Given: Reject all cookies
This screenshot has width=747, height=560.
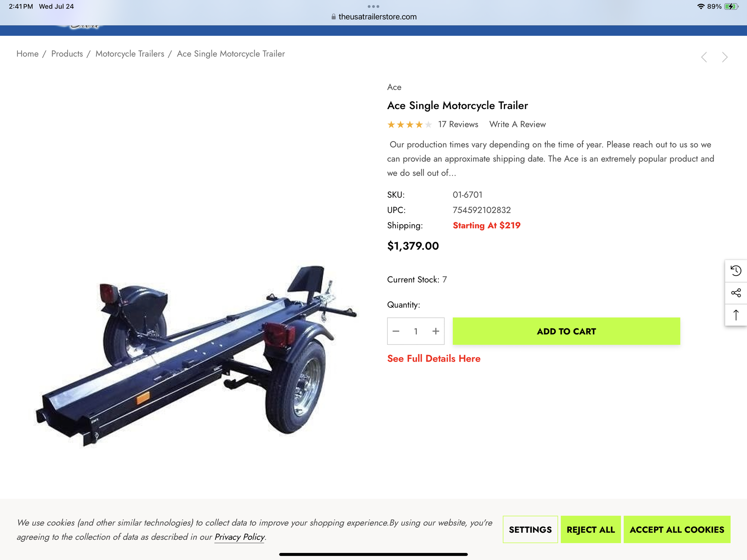Looking at the screenshot, I should pyautogui.click(x=591, y=529).
